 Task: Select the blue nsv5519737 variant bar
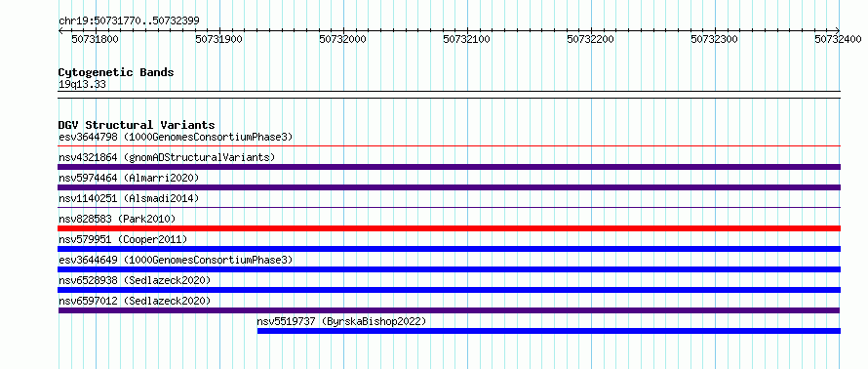click(549, 331)
